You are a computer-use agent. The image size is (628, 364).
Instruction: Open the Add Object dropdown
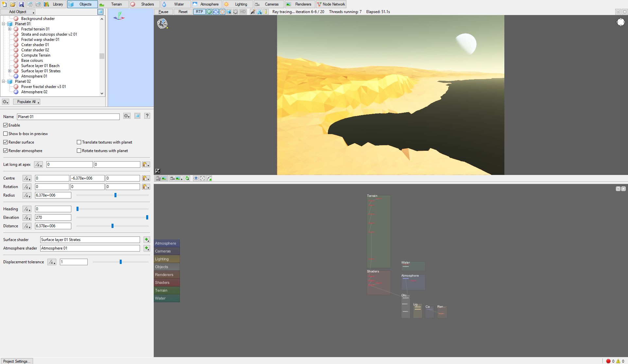point(18,12)
